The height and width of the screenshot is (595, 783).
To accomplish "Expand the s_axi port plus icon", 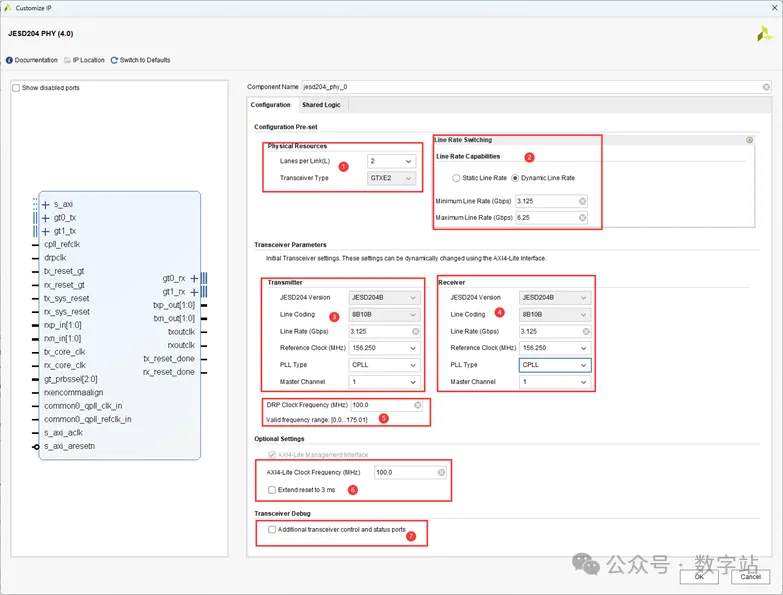I will click(45, 204).
